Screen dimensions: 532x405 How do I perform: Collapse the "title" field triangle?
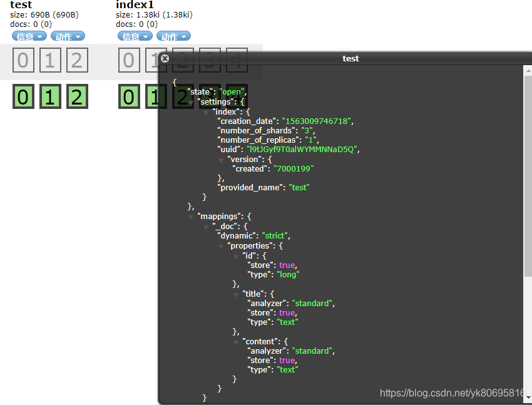coord(236,294)
